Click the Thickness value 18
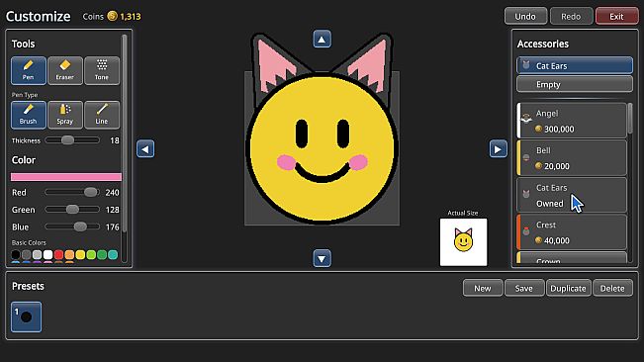 [x=115, y=140]
